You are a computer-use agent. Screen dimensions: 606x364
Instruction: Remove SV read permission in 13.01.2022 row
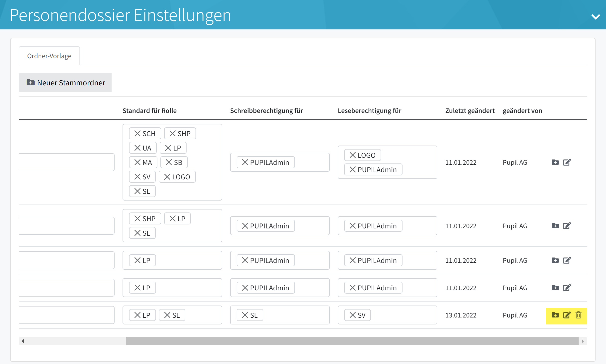coord(352,315)
